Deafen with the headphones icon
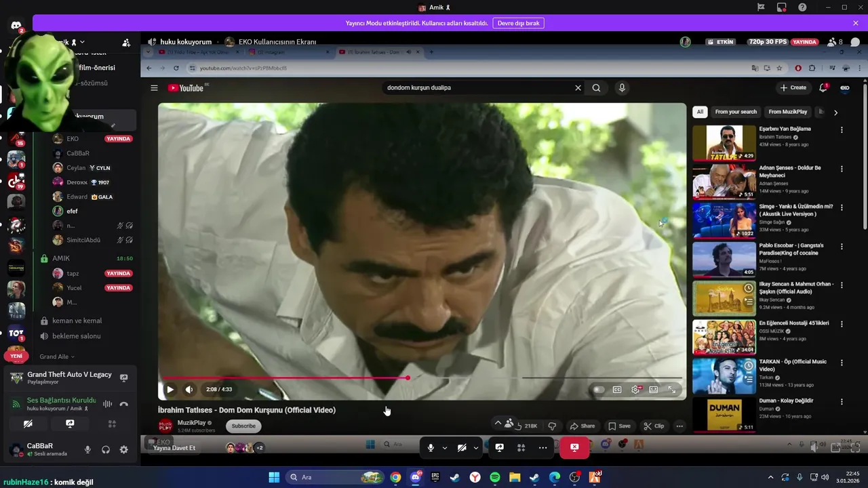The width and height of the screenshot is (868, 488). point(106,449)
